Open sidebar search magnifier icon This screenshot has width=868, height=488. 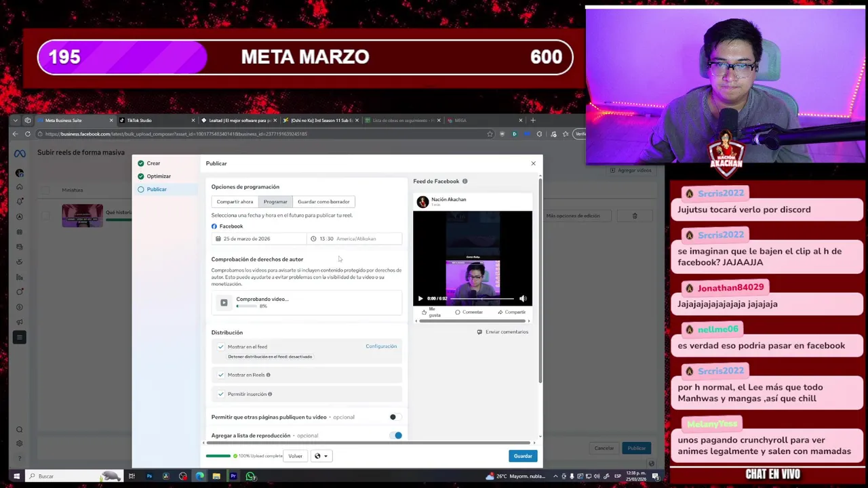tap(20, 430)
